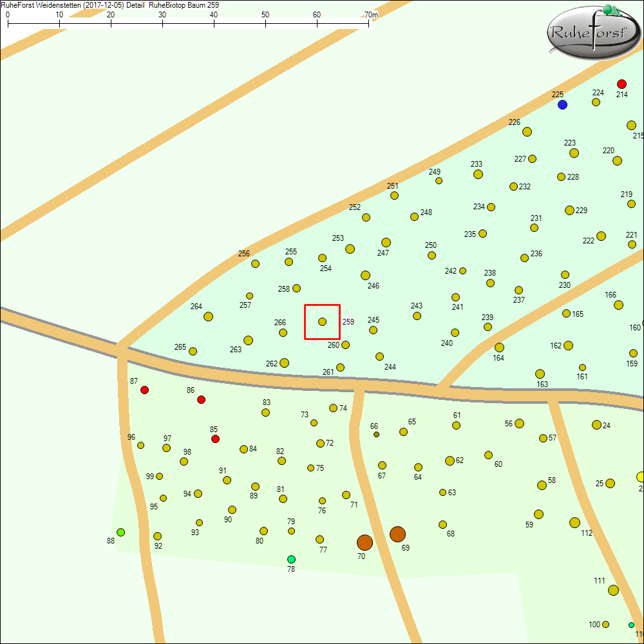Click the large orange tree marker 69
The height and width of the screenshot is (644, 644).
click(x=397, y=534)
